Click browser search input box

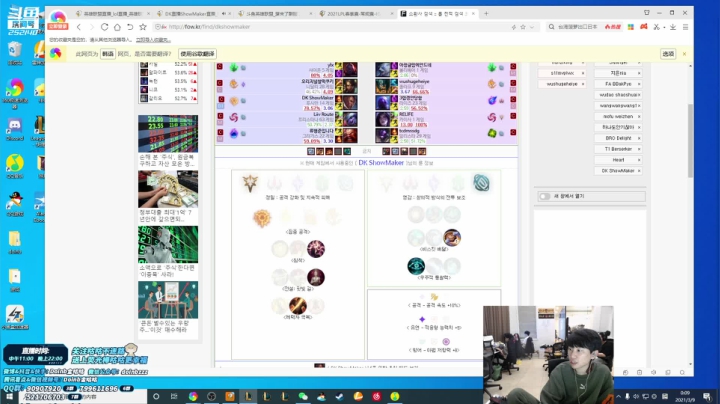578,27
